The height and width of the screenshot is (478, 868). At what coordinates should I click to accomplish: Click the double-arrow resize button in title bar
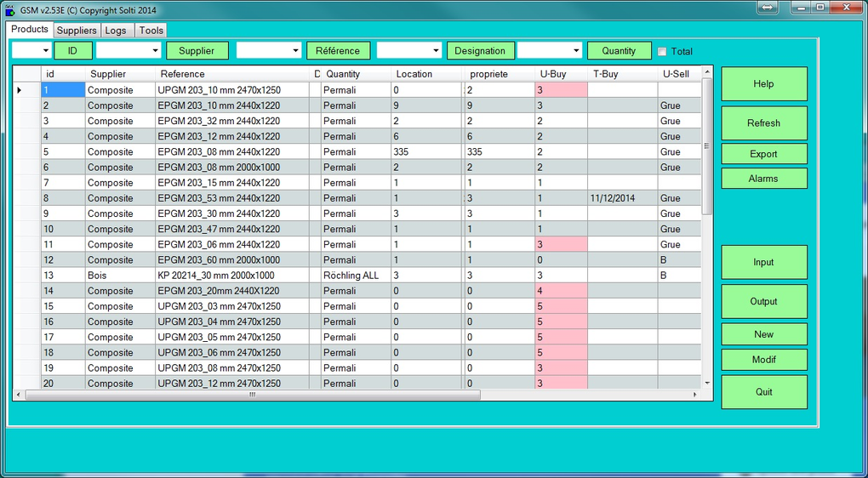click(x=767, y=7)
